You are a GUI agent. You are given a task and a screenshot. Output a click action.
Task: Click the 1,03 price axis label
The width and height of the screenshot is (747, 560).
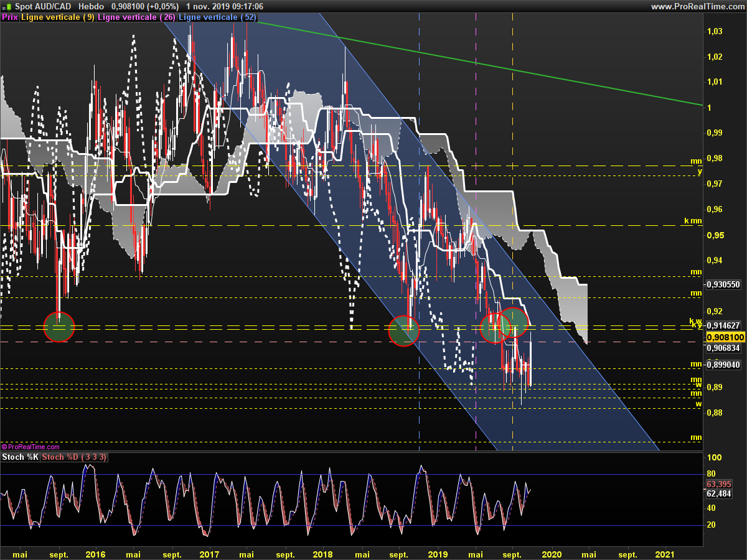click(x=715, y=31)
